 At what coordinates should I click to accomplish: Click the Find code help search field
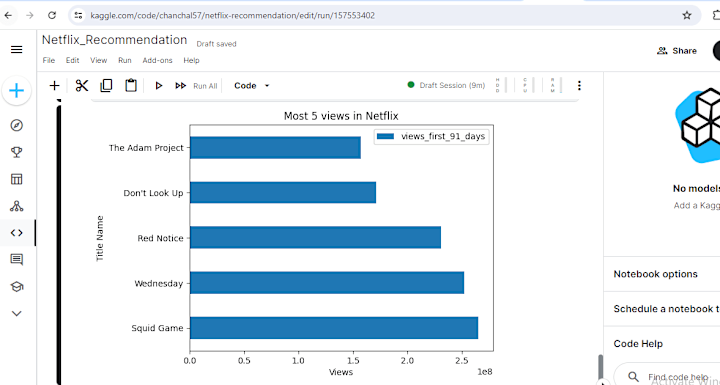pyautogui.click(x=667, y=377)
